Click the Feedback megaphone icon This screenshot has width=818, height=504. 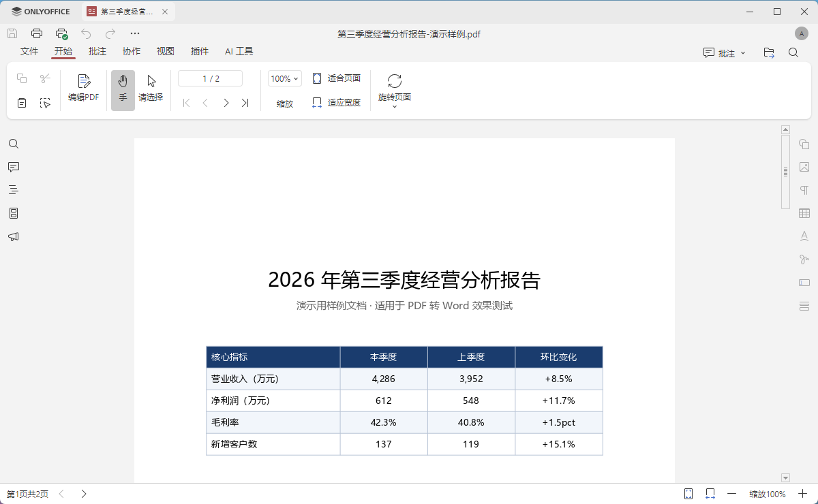pyautogui.click(x=14, y=236)
